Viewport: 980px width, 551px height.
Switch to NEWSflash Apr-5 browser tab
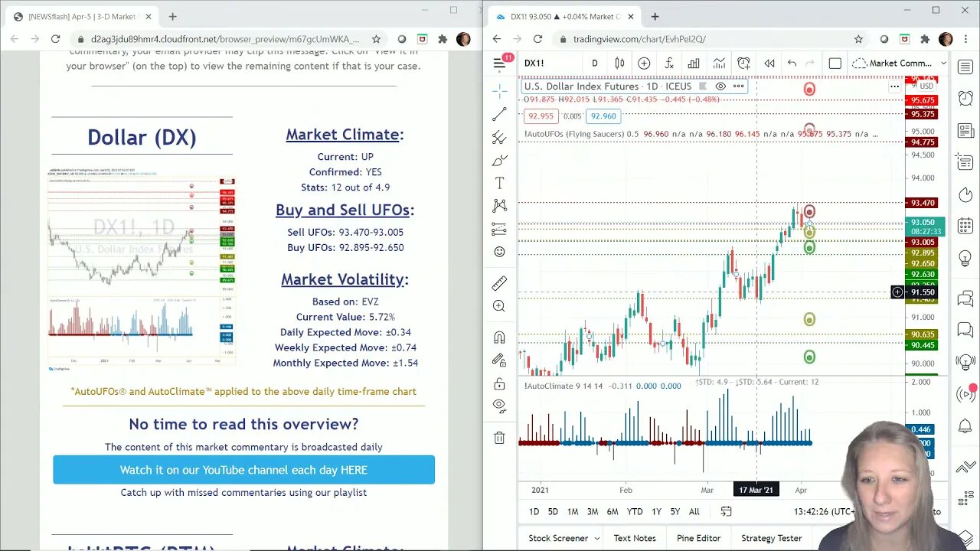pos(83,16)
